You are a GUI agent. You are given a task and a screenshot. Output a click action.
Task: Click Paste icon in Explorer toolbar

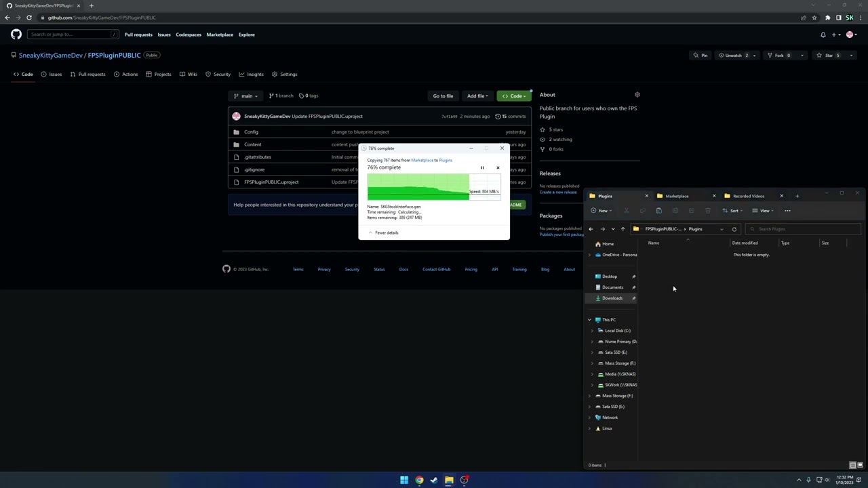tap(658, 211)
